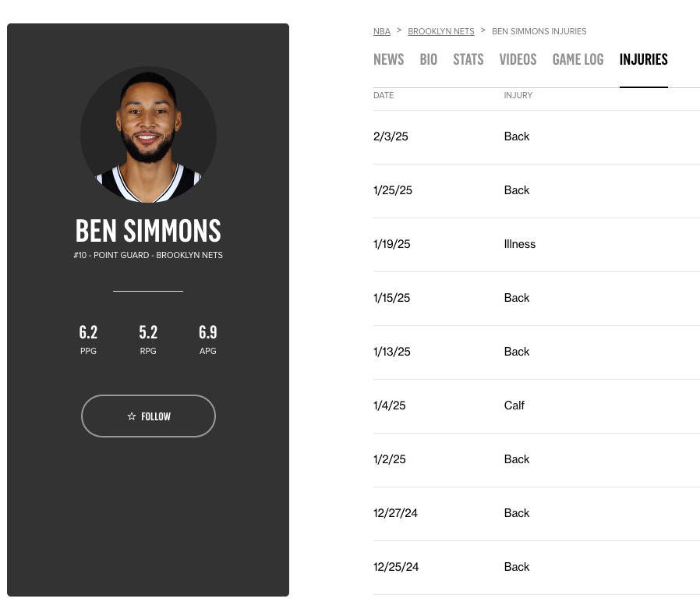Switch to the Bio tab
This screenshot has height=602, width=700.
pyautogui.click(x=428, y=59)
